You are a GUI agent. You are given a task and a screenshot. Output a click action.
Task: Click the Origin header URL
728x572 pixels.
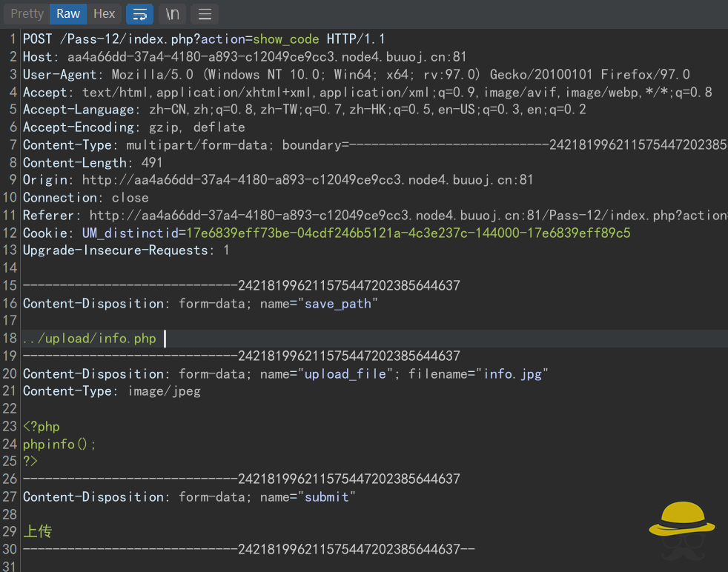[308, 180]
